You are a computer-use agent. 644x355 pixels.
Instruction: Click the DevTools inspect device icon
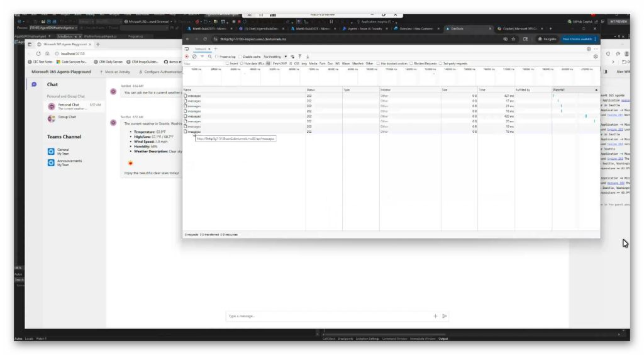pyautogui.click(x=187, y=49)
